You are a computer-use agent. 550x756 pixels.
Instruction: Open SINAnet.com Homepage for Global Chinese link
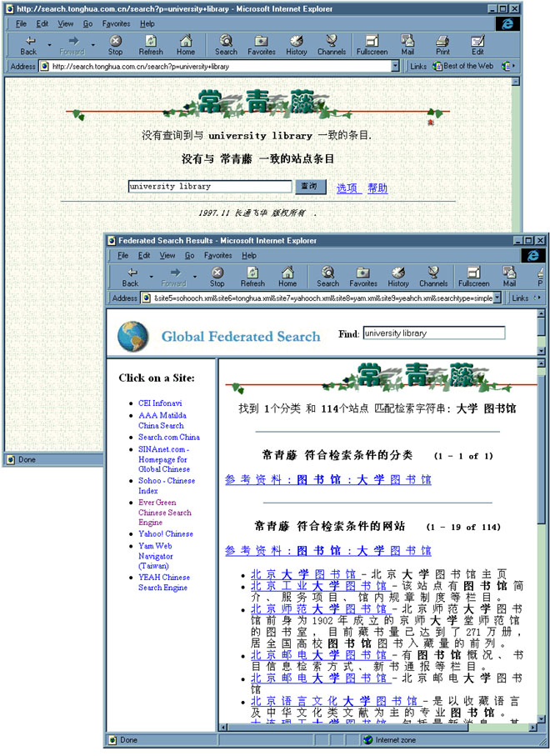164,459
